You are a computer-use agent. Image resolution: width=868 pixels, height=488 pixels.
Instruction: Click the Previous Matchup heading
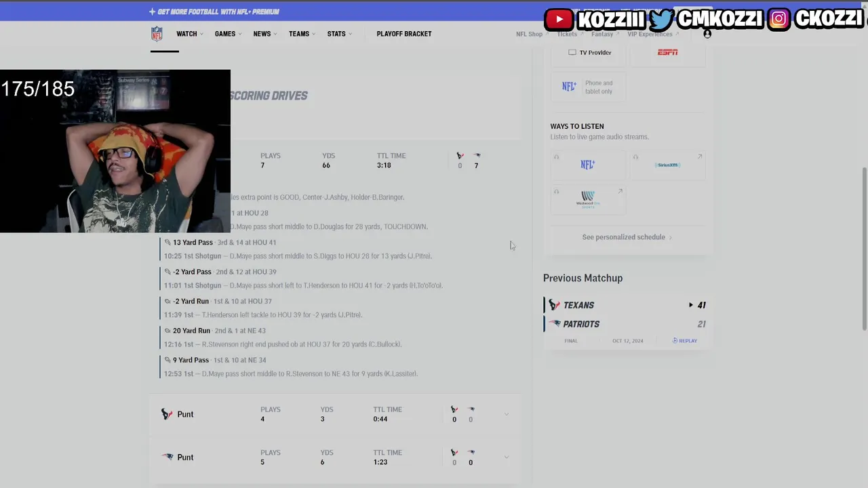[583, 278]
